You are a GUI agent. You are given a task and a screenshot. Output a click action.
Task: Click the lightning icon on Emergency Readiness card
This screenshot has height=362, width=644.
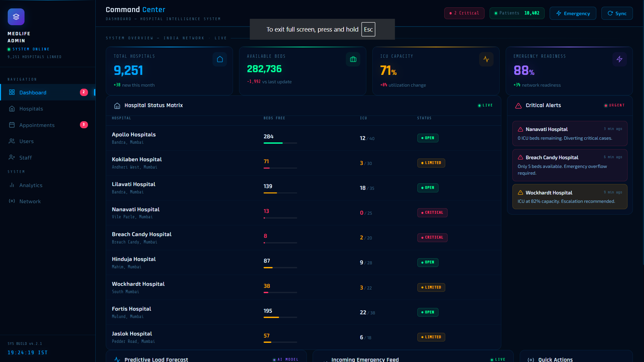[x=619, y=59]
